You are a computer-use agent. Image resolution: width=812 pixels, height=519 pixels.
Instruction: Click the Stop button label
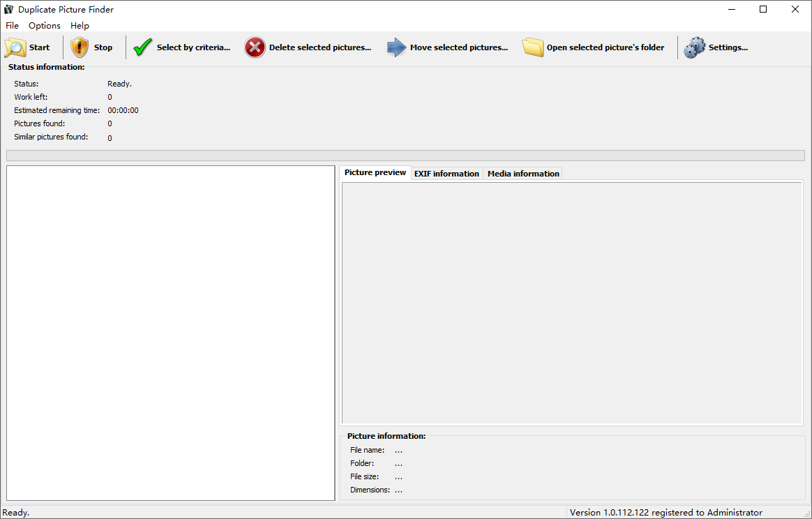pos(103,47)
